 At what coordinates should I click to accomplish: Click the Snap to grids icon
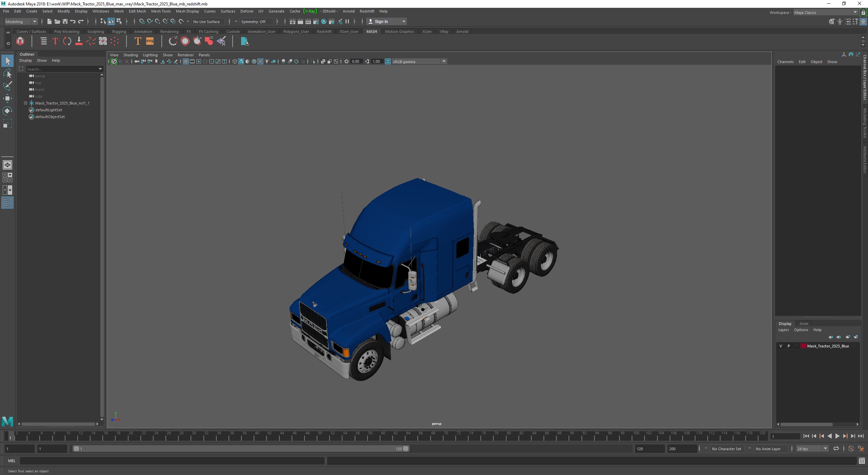(142, 21)
